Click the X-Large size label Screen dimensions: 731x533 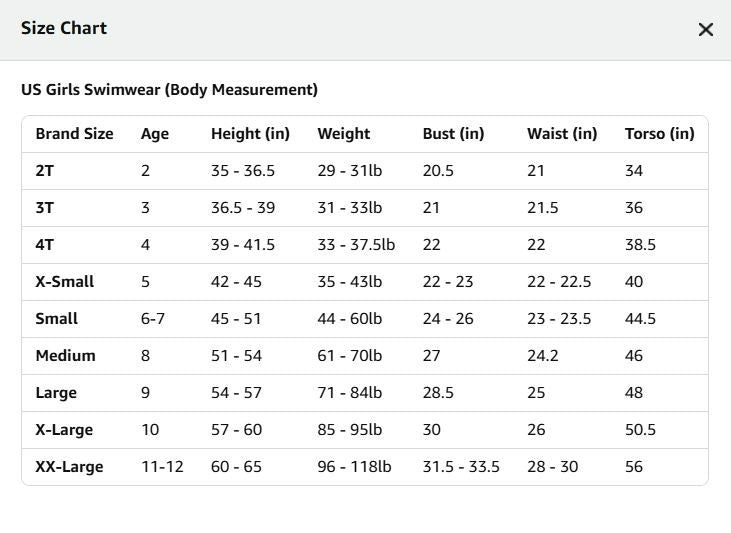(x=64, y=430)
